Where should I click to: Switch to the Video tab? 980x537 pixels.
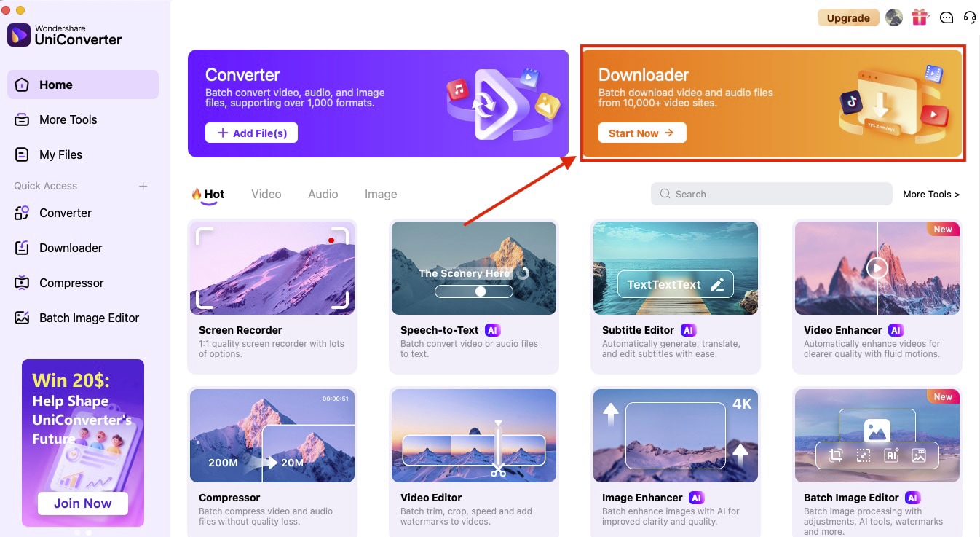[x=266, y=194]
